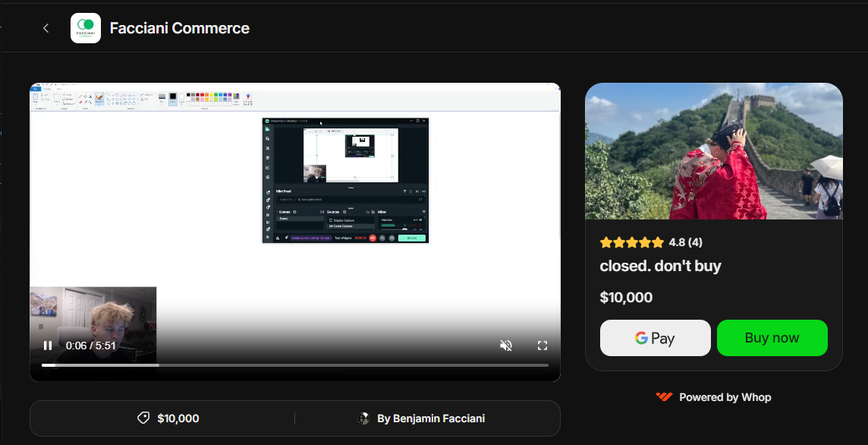Click the price tag icon below video

click(x=143, y=418)
